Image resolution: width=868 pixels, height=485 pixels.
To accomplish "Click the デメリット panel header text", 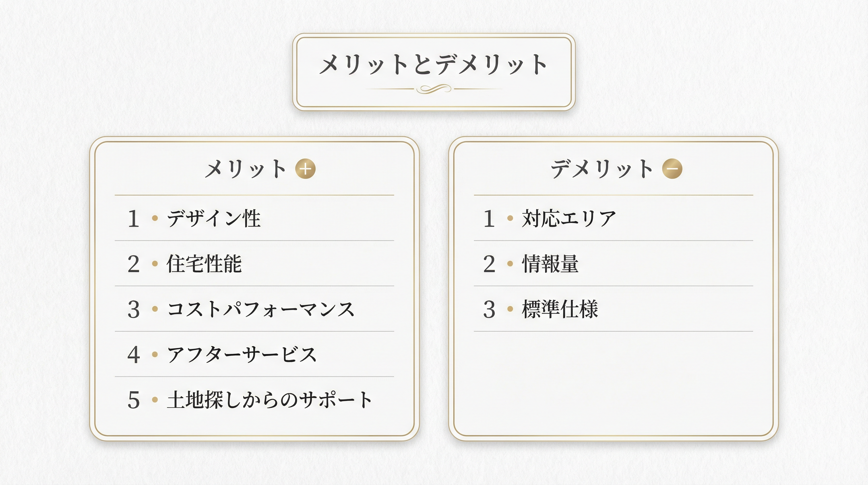I will (602, 169).
